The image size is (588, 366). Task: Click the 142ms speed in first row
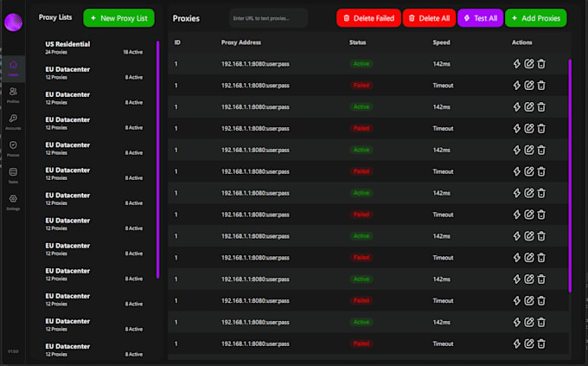click(441, 64)
